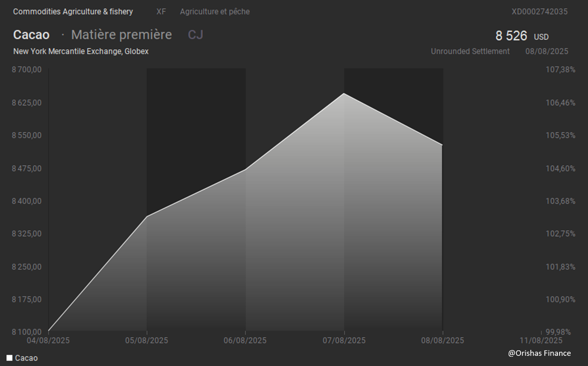The width and height of the screenshot is (588, 366).
Task: Click the 103,68% right-axis label
Action: click(x=560, y=201)
